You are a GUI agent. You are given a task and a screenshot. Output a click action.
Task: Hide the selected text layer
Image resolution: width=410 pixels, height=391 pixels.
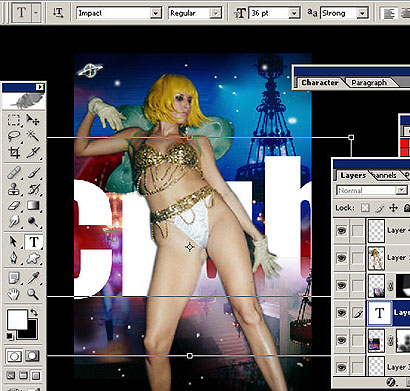[x=341, y=313]
